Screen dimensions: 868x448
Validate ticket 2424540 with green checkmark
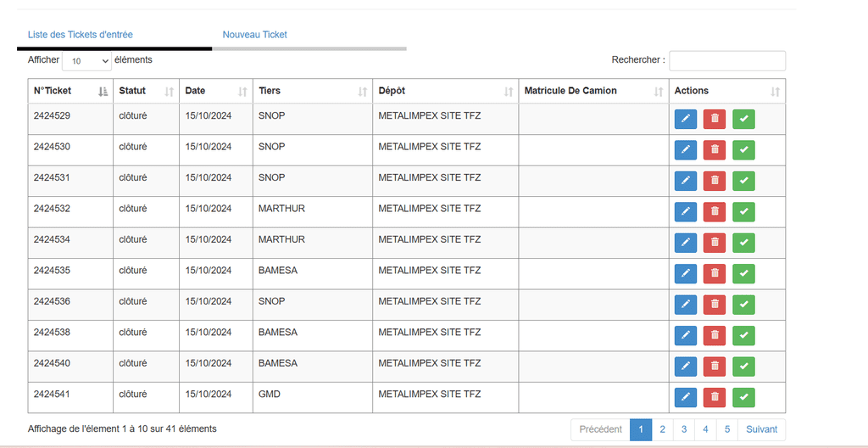pyautogui.click(x=744, y=367)
